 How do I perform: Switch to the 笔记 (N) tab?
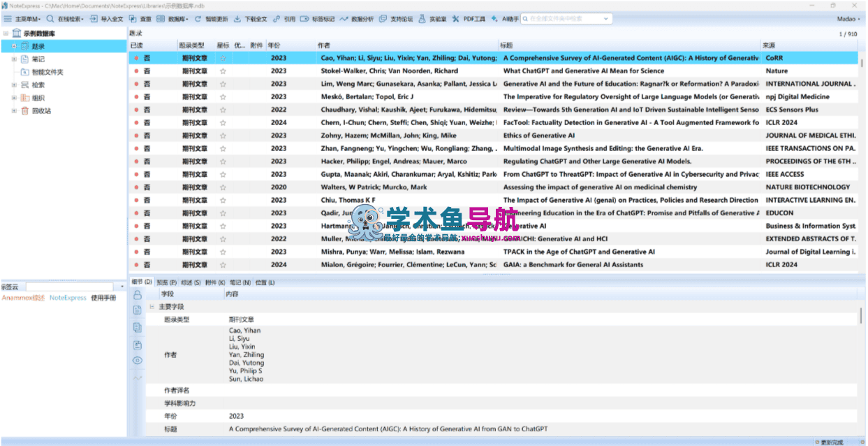tap(240, 282)
